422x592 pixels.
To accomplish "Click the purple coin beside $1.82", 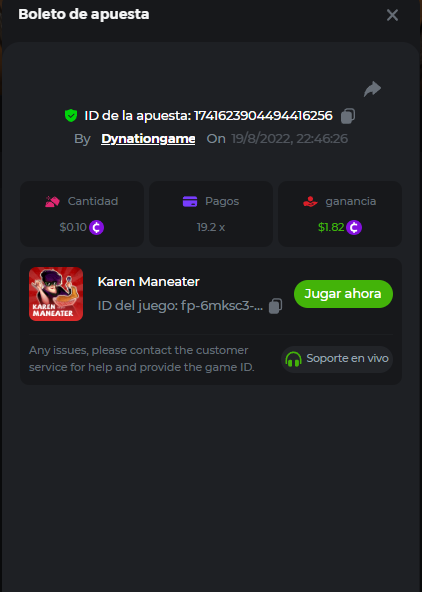I will point(354,227).
